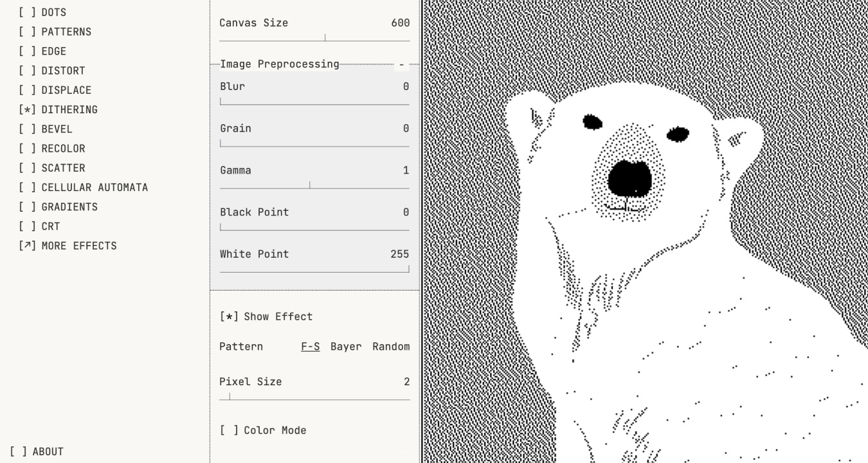Pick the SCATTER effect
This screenshot has height=463, width=868.
[52, 168]
